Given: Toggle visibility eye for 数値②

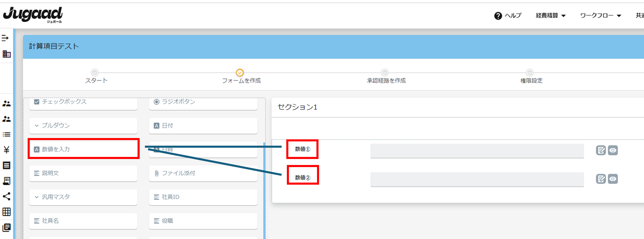Looking at the screenshot, I should (613, 179).
